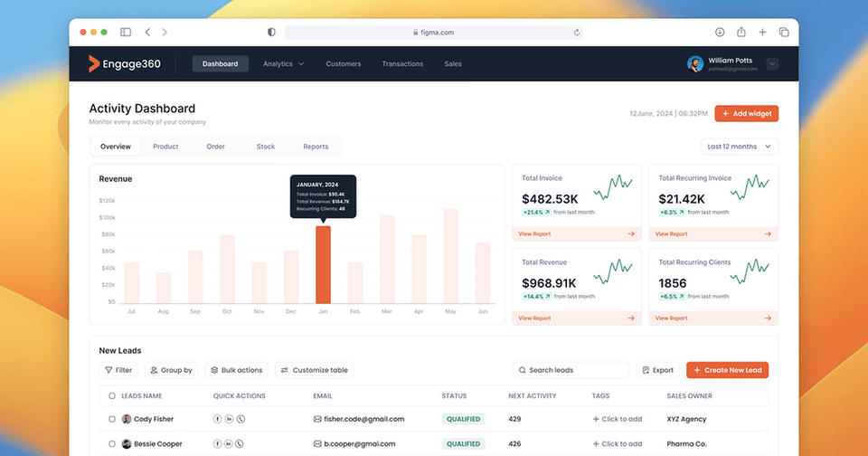Click mail icon beside fisher.code@gmail.com
868x456 pixels.
[317, 419]
